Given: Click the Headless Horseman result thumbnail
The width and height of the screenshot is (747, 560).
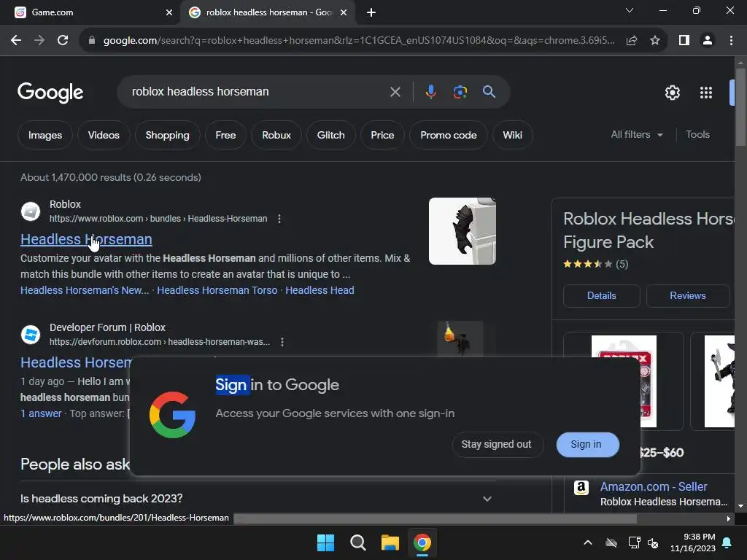Looking at the screenshot, I should (462, 231).
